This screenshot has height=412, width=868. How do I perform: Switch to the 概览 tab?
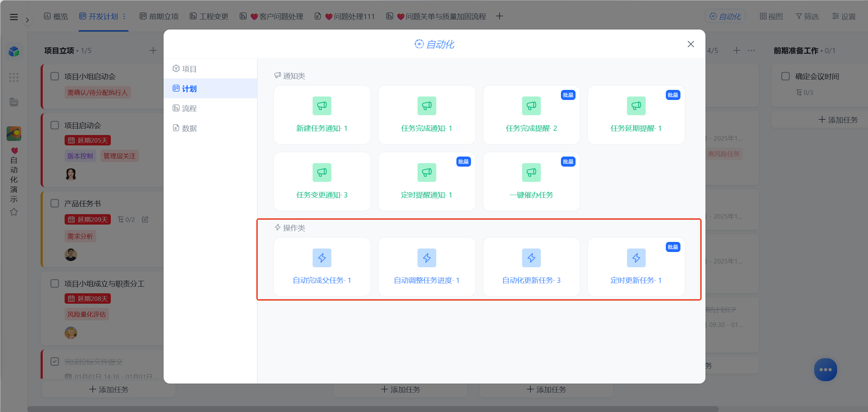tap(56, 16)
